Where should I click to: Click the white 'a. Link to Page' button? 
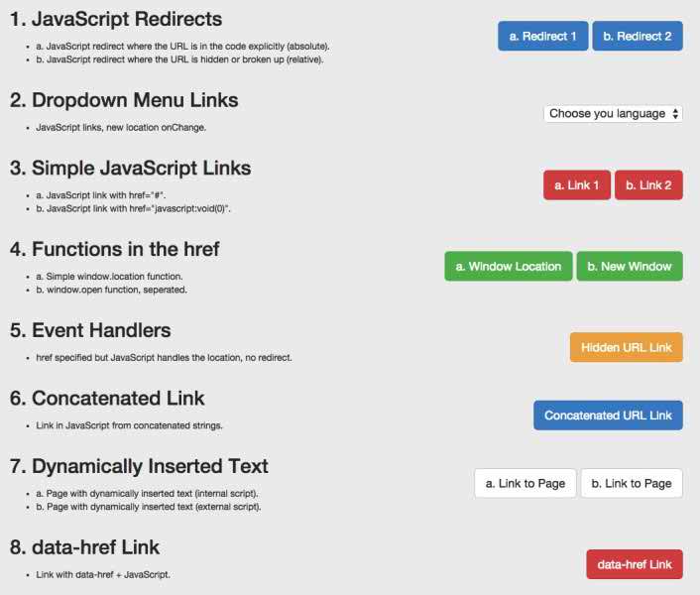coord(525,483)
